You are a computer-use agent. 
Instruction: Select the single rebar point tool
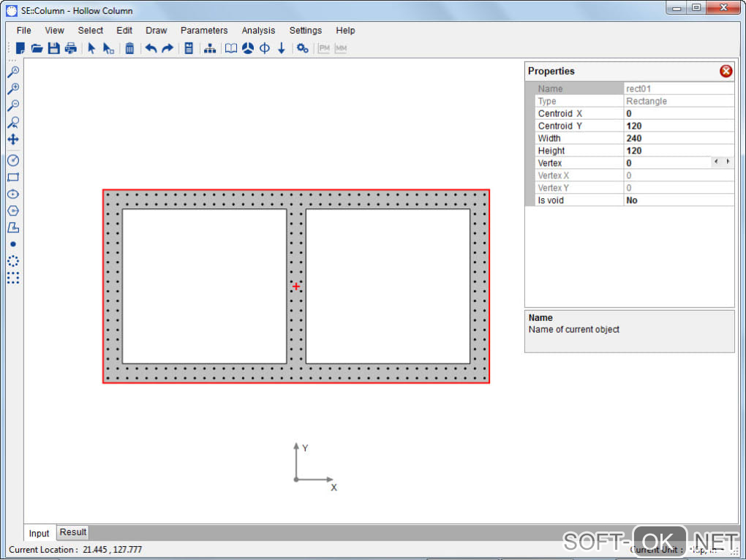click(13, 244)
